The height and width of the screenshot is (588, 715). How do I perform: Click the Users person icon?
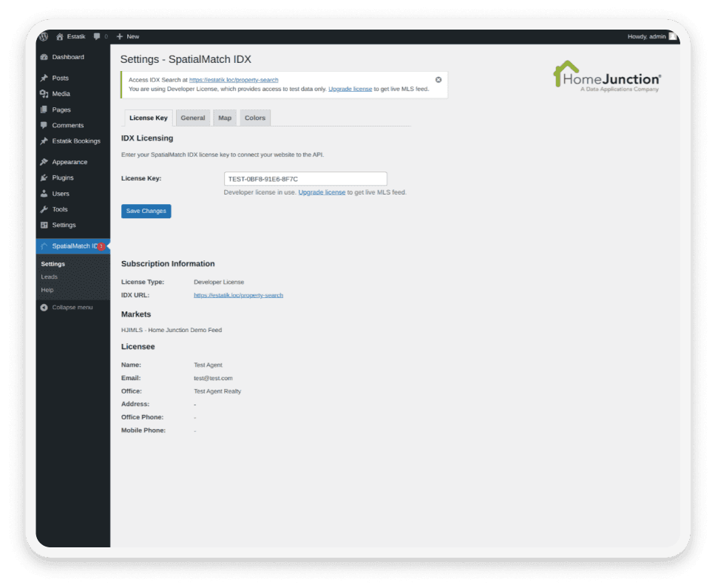tap(44, 194)
